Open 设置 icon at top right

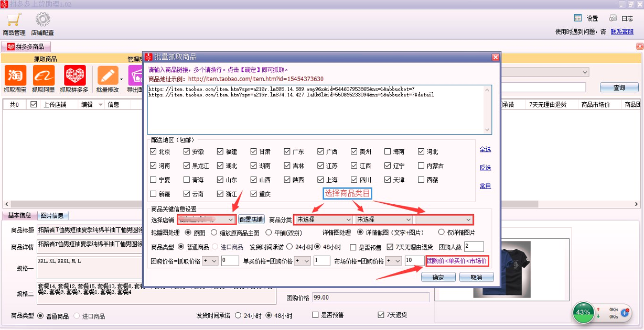coord(578,18)
